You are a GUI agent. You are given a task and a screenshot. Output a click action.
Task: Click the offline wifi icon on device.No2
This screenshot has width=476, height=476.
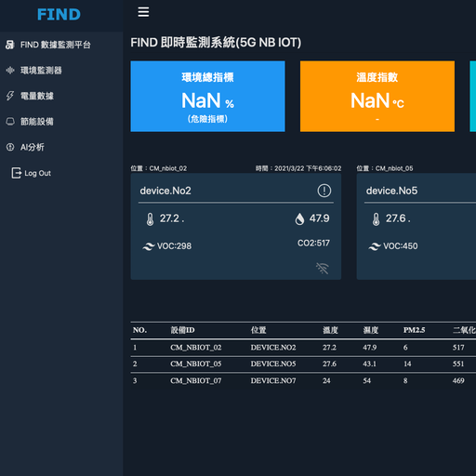323,268
